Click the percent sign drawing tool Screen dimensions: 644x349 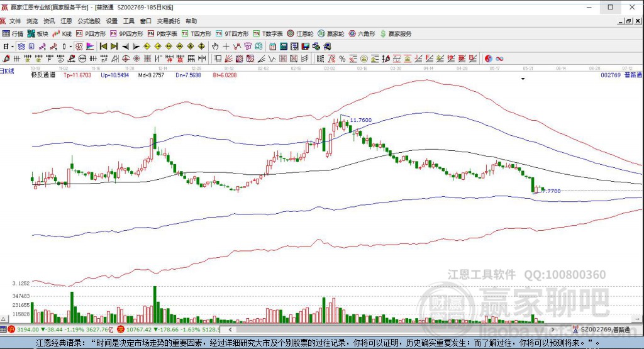pos(342,58)
